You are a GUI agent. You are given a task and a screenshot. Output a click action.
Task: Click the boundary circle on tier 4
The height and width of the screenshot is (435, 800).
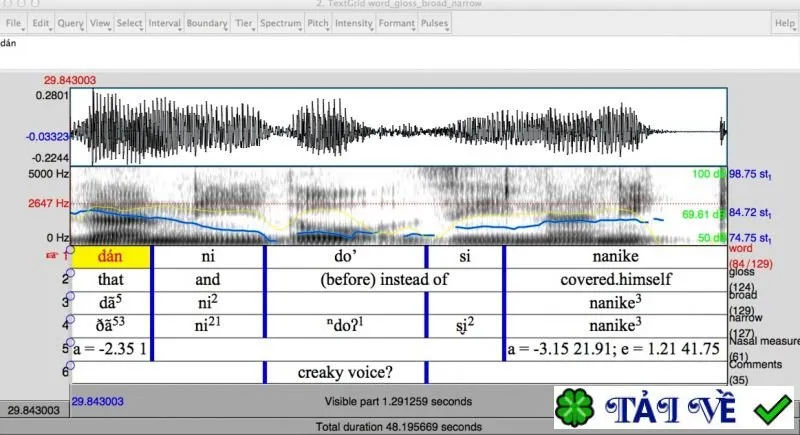(70, 319)
